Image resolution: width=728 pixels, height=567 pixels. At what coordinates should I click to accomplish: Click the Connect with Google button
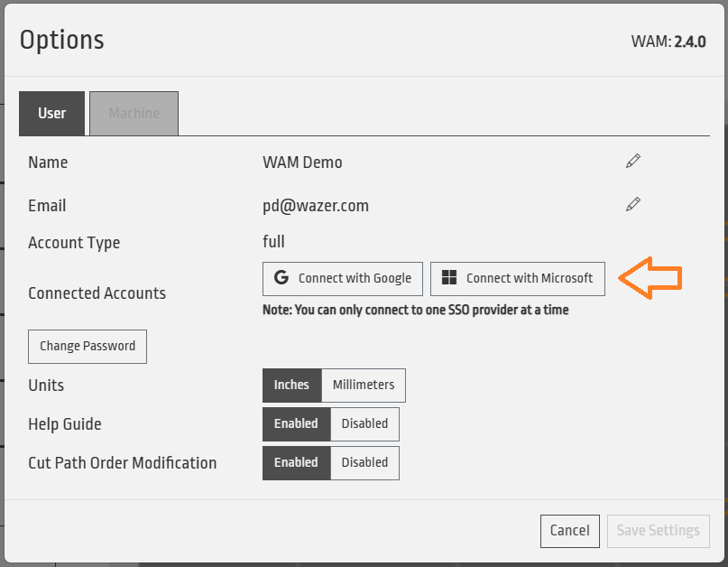pyautogui.click(x=343, y=278)
